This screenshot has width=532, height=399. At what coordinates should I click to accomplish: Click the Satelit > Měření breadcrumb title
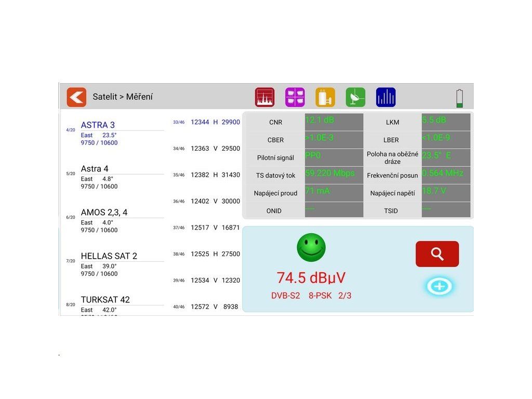(123, 97)
